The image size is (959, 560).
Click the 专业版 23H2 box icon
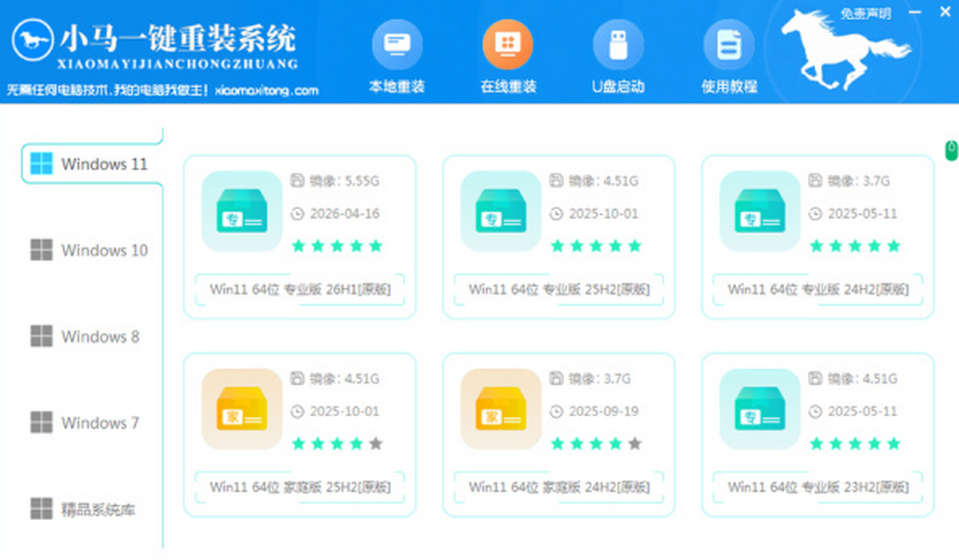click(760, 409)
